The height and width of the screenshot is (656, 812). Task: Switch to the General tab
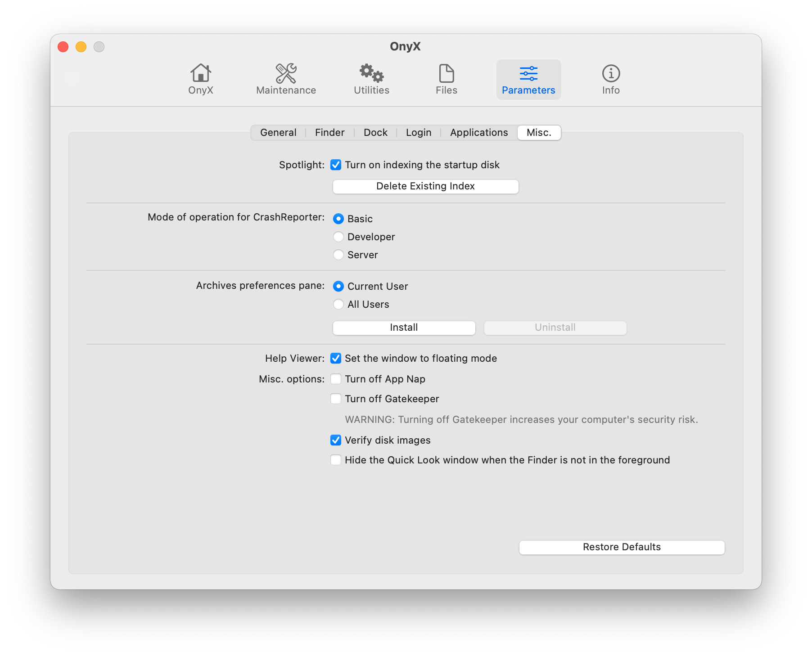tap(278, 133)
